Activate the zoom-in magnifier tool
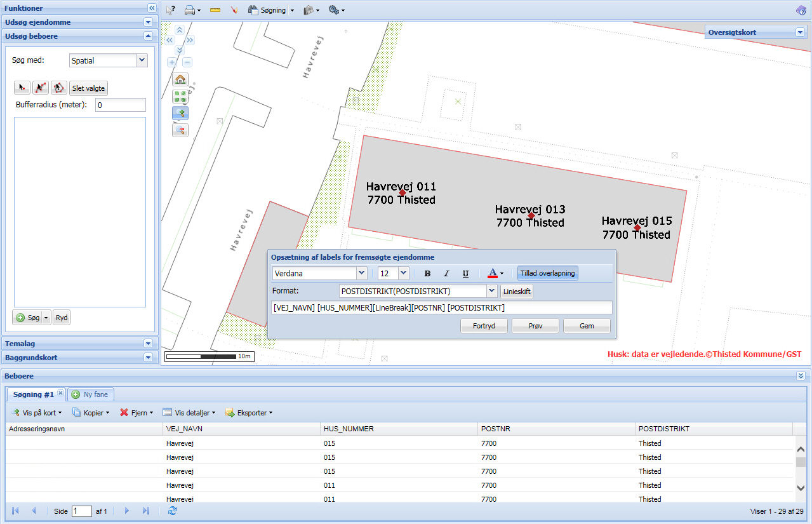 pos(180,113)
